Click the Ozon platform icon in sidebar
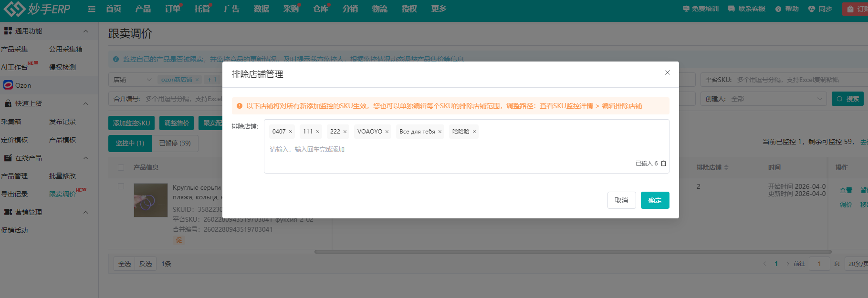The width and height of the screenshot is (868, 298). [x=8, y=85]
